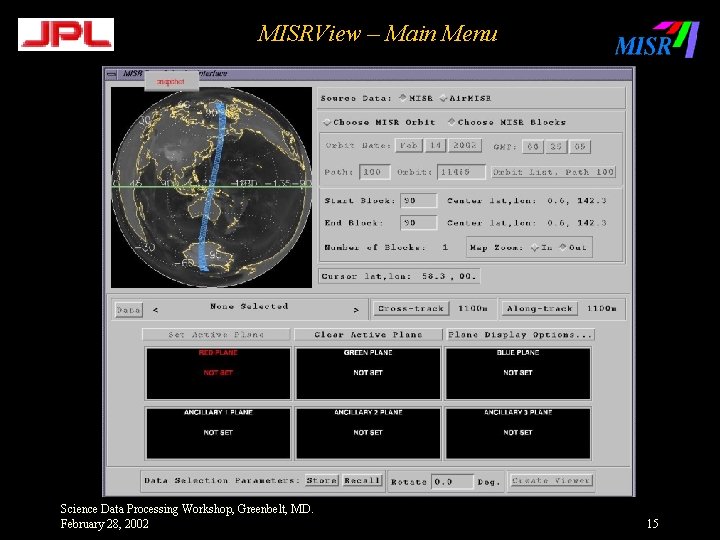Image resolution: width=720 pixels, height=540 pixels.
Task: Open Plane Display Options
Action: coord(520,335)
